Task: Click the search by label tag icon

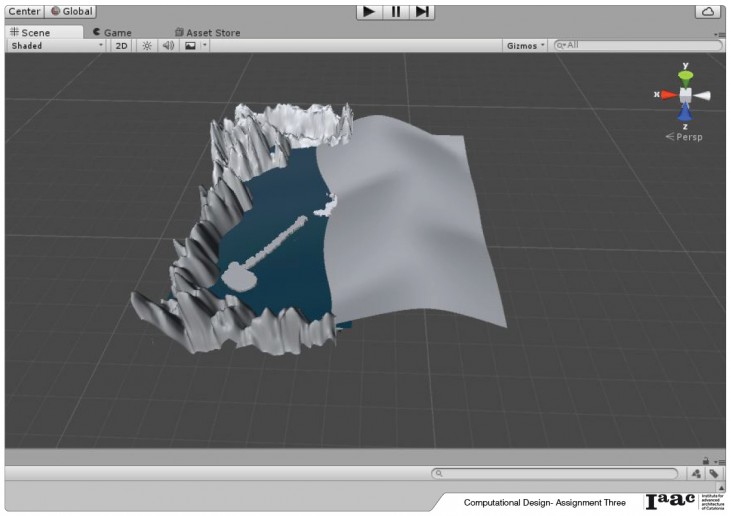Action: click(714, 473)
